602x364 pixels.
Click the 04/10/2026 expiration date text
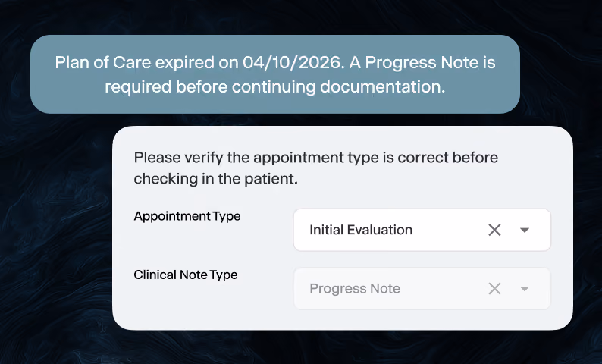point(293,63)
